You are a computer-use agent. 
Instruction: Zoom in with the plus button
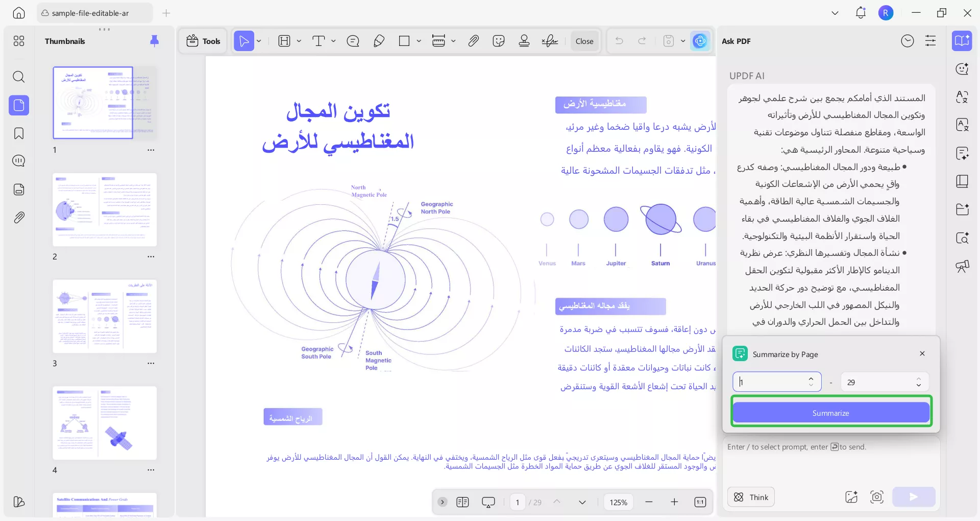[x=674, y=502]
